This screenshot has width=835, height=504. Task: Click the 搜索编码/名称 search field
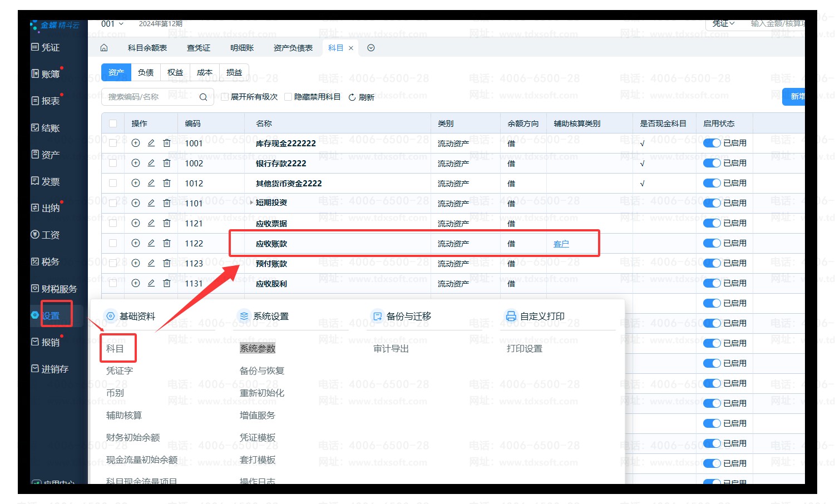[x=150, y=97]
